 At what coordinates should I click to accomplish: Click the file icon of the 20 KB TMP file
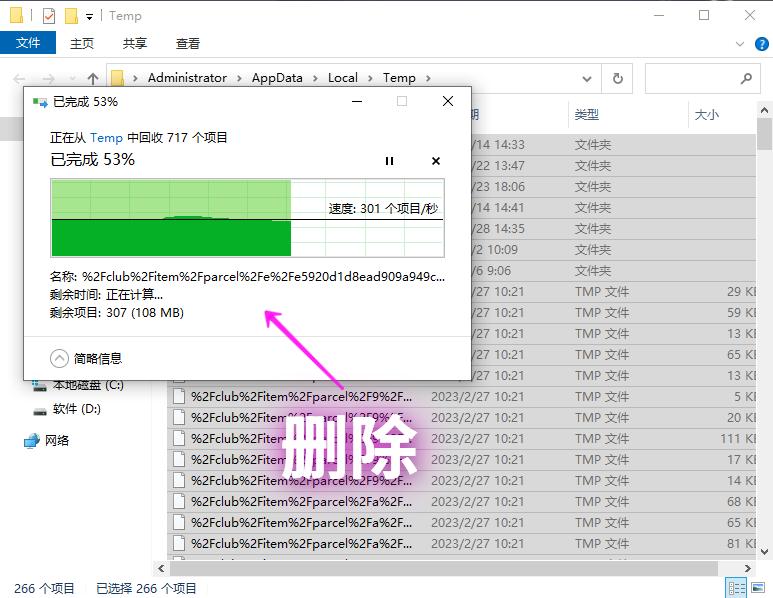click(x=179, y=418)
